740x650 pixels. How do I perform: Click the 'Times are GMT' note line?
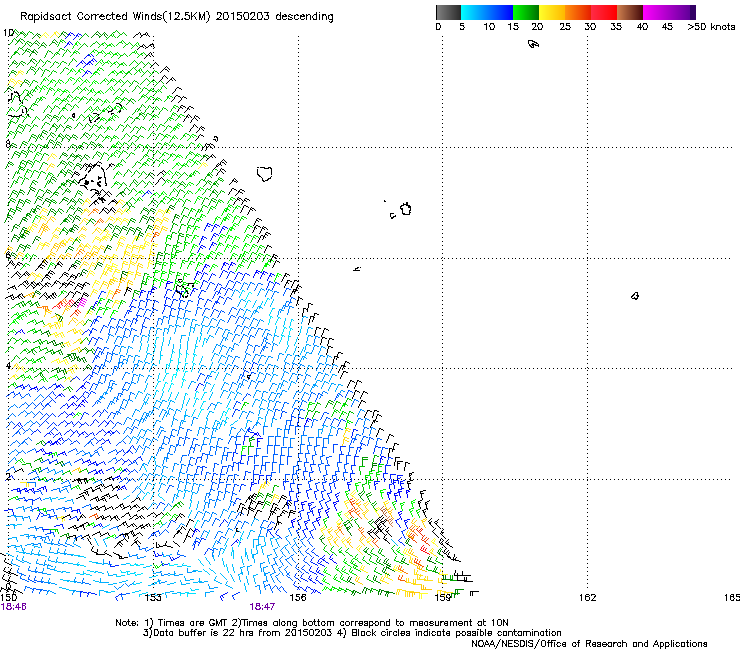(312, 623)
